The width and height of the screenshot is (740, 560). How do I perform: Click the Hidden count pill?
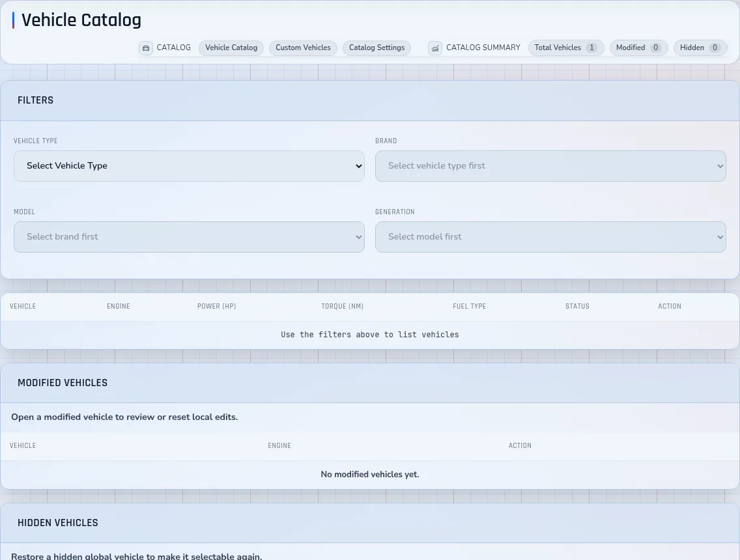click(700, 48)
